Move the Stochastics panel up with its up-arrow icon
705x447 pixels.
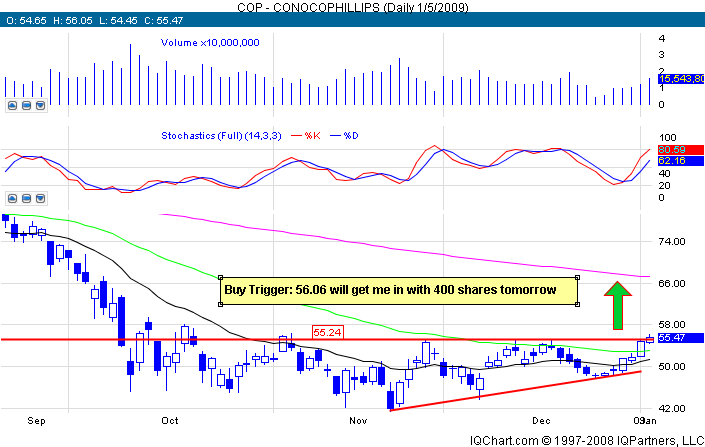click(x=12, y=198)
